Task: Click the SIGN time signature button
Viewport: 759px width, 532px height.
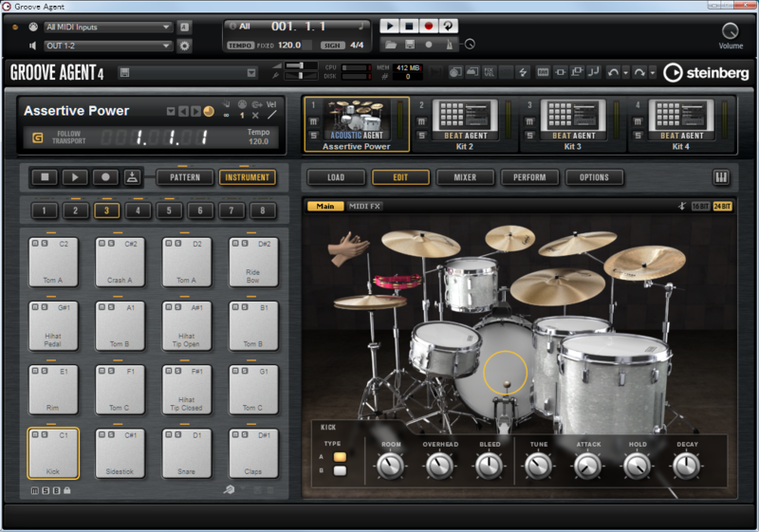Action: coord(332,46)
